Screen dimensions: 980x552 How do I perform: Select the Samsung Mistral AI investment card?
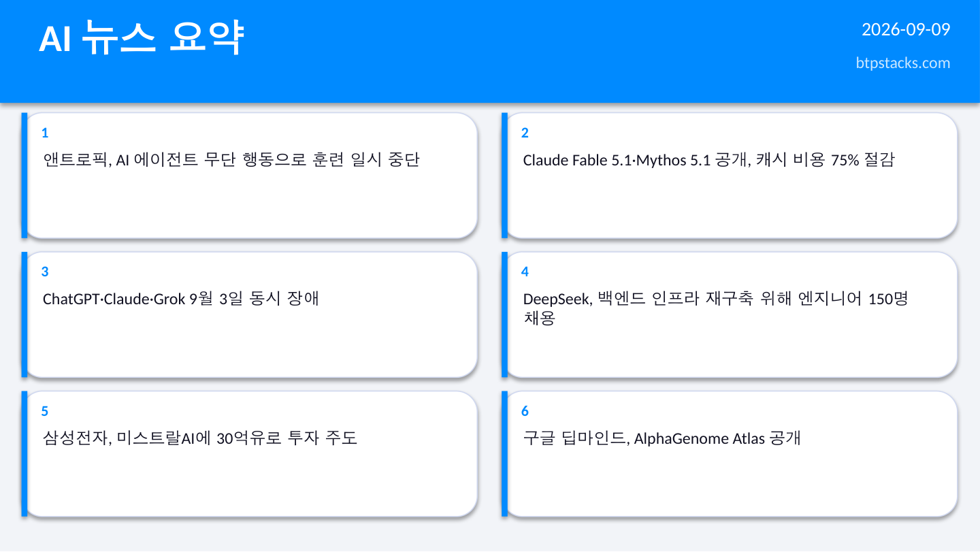[x=249, y=454]
